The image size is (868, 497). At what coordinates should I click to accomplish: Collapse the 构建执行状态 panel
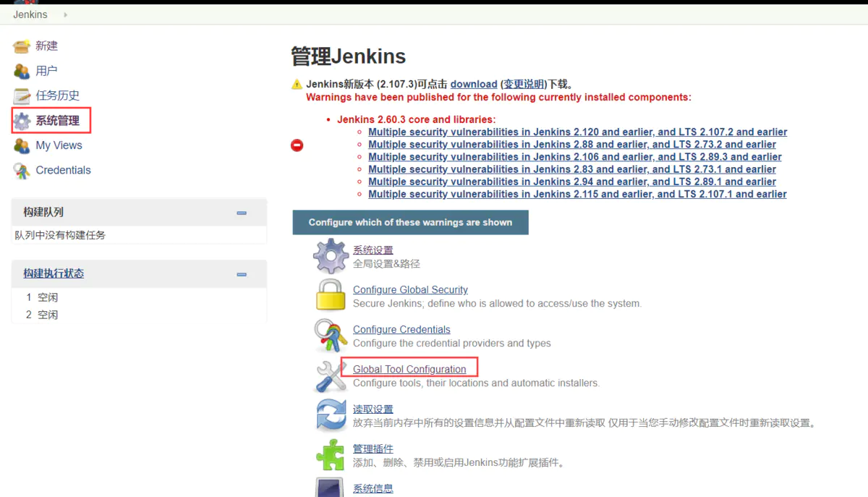point(242,274)
